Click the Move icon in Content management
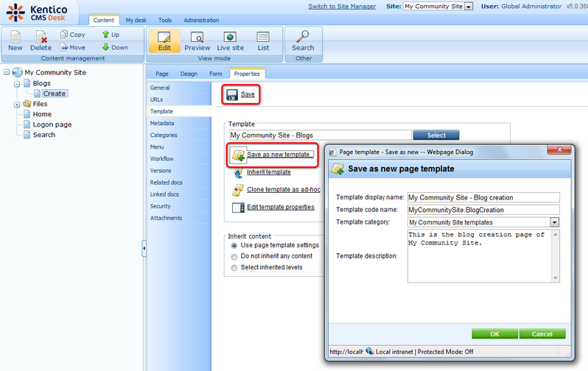The width and height of the screenshot is (588, 371). 64,47
